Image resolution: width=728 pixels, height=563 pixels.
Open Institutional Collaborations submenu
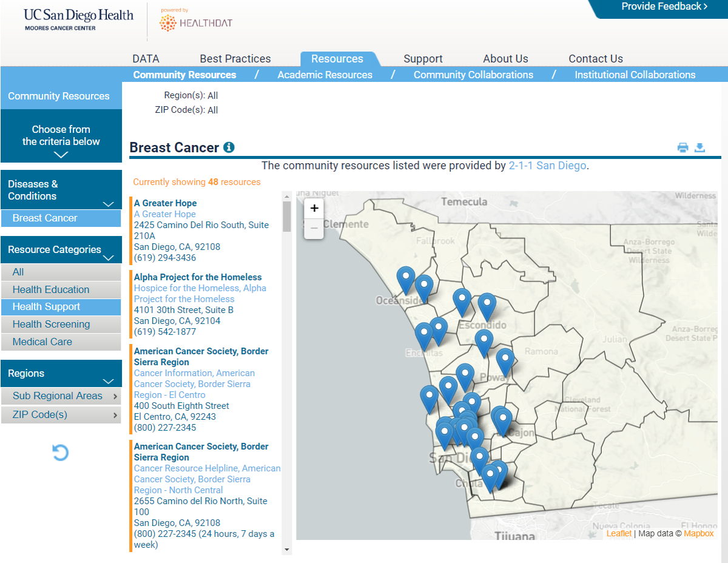coord(635,75)
